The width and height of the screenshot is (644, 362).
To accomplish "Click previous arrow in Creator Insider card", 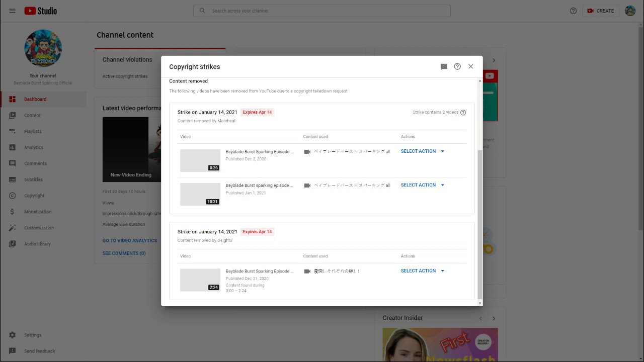I will tap(480, 318).
